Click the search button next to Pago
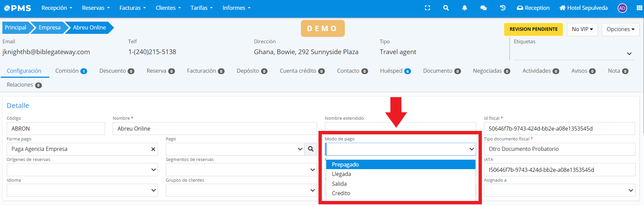The height and width of the screenshot is (205, 644). click(x=311, y=149)
